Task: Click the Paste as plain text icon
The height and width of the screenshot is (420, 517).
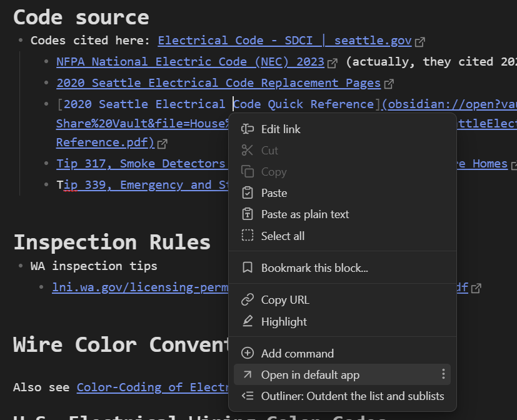Action: (248, 214)
